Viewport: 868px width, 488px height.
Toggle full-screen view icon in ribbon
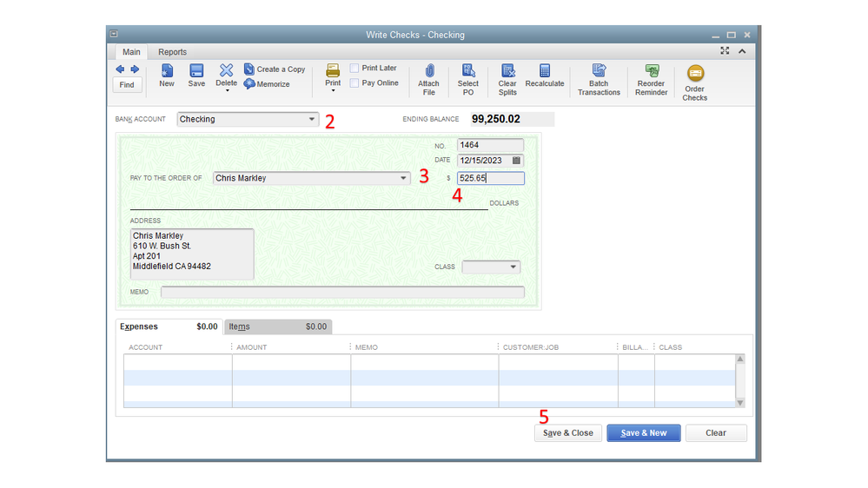click(x=725, y=51)
